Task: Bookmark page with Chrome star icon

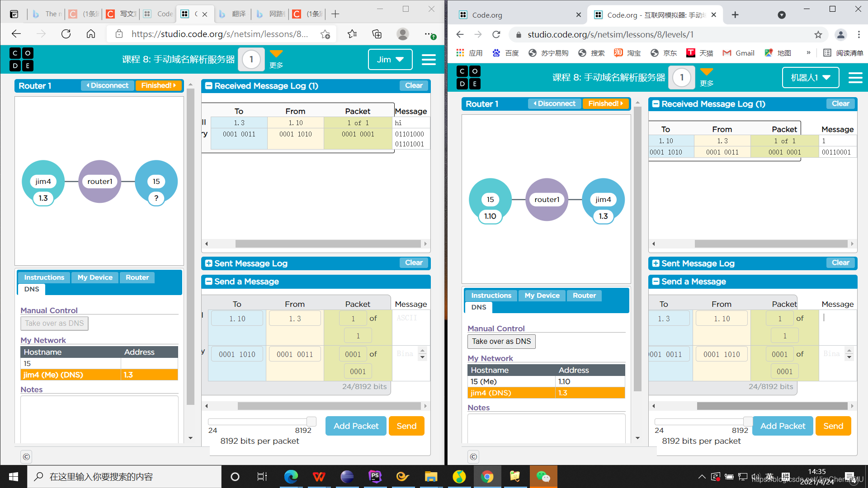Action: tap(818, 35)
